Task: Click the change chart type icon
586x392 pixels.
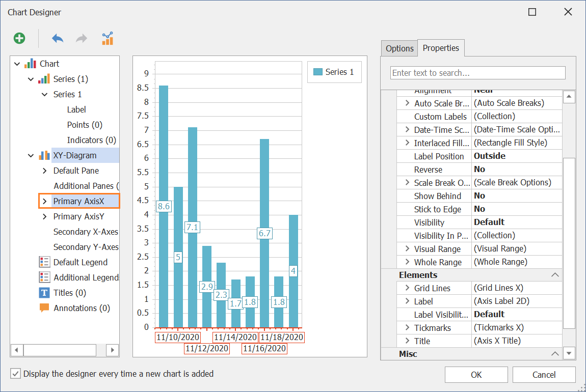Action: click(108, 39)
